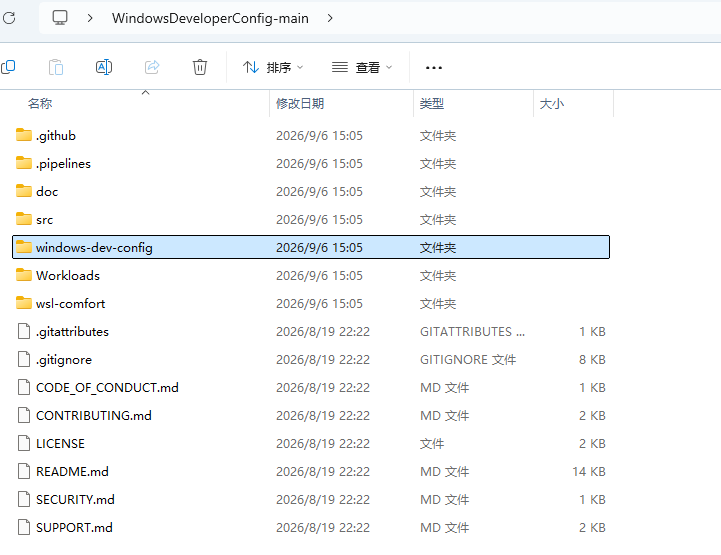Select the doc folder icon
The width and height of the screenshot is (721, 555).
point(24,191)
